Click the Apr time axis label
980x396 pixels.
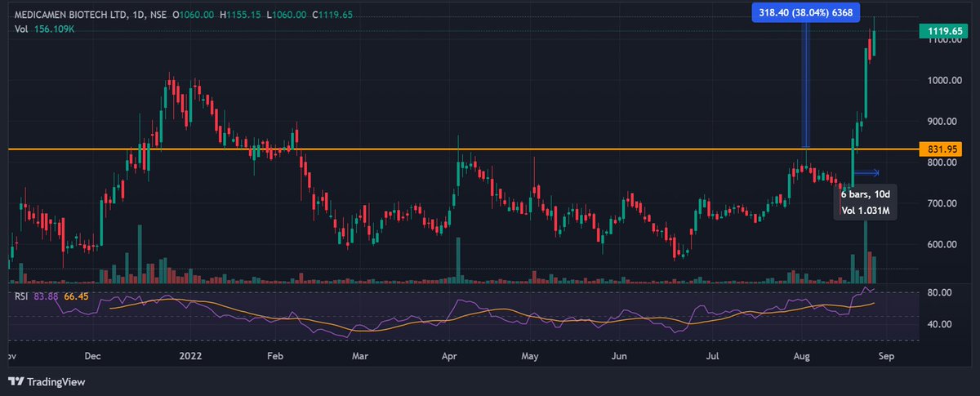pyautogui.click(x=448, y=356)
